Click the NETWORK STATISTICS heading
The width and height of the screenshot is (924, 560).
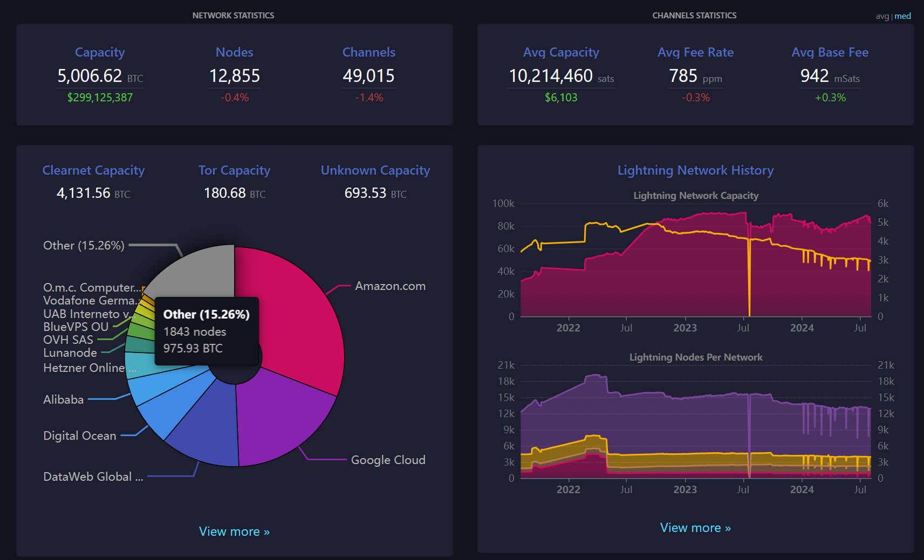coord(234,16)
